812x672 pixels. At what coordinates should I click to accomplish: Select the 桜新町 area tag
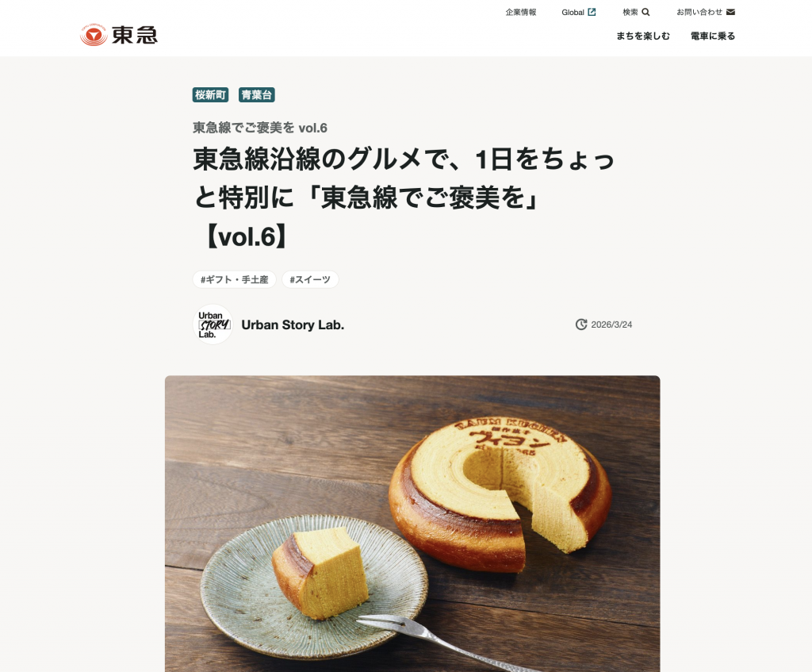click(210, 95)
